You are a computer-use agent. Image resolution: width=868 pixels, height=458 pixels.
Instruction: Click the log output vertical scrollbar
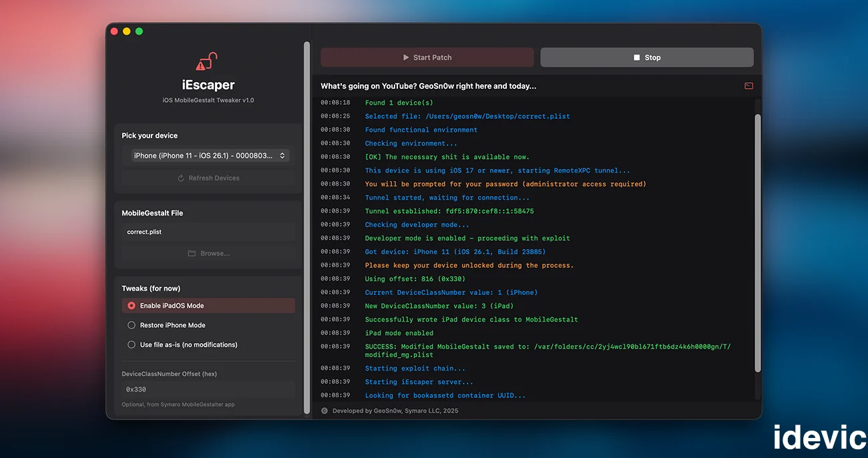click(757, 240)
